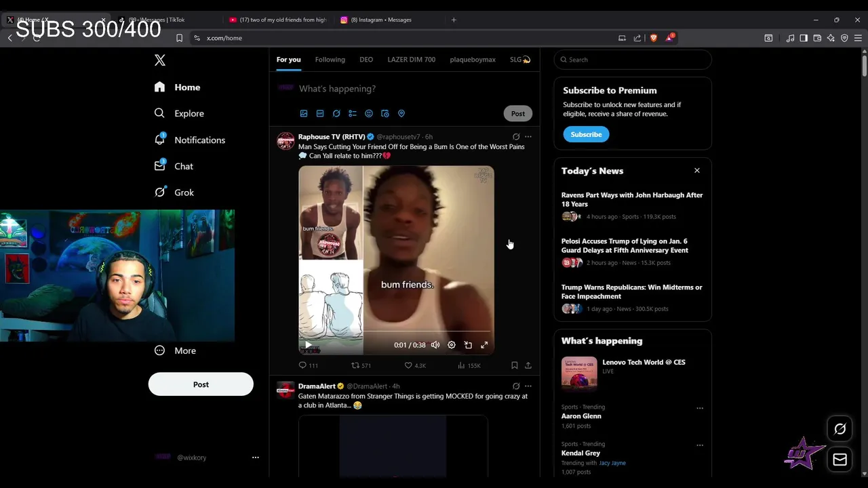Tag a location in the composer
The width and height of the screenshot is (868, 488).
pos(401,114)
